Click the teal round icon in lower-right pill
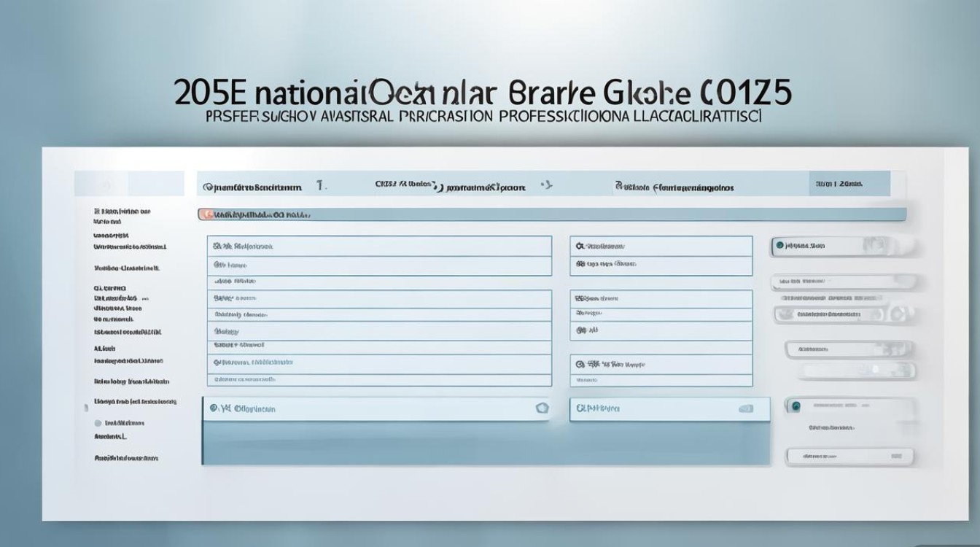The image size is (980, 547). pos(796,406)
